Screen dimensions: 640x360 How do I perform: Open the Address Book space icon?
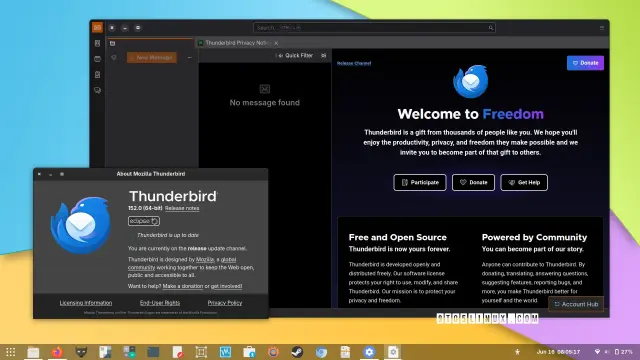coord(97,43)
